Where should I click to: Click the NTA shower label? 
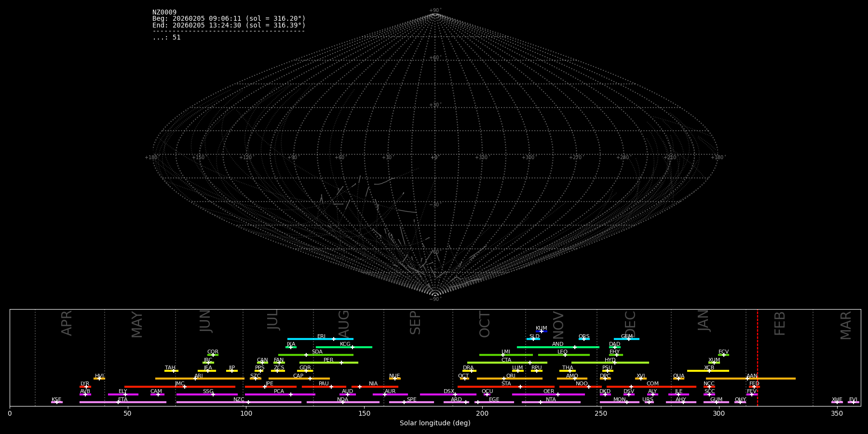pyautogui.click(x=551, y=400)
